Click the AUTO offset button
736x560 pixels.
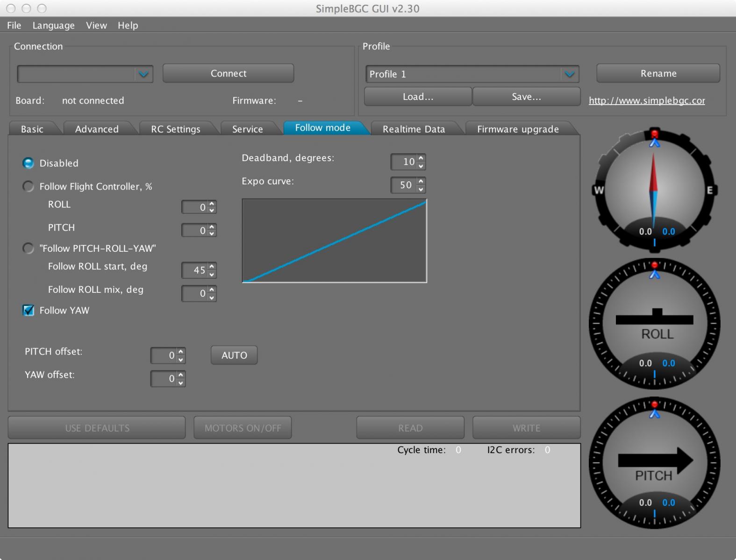(x=234, y=355)
